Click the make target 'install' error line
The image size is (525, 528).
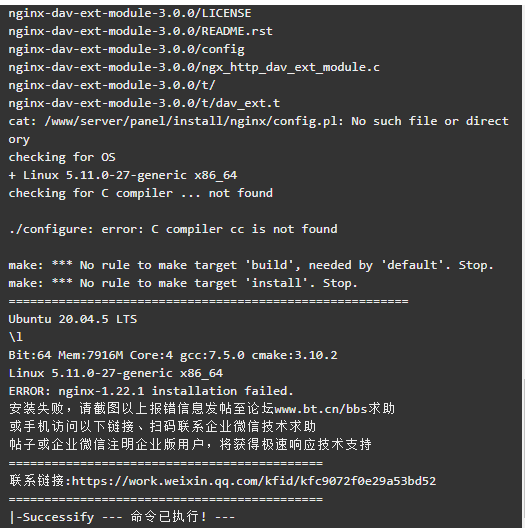click(183, 283)
